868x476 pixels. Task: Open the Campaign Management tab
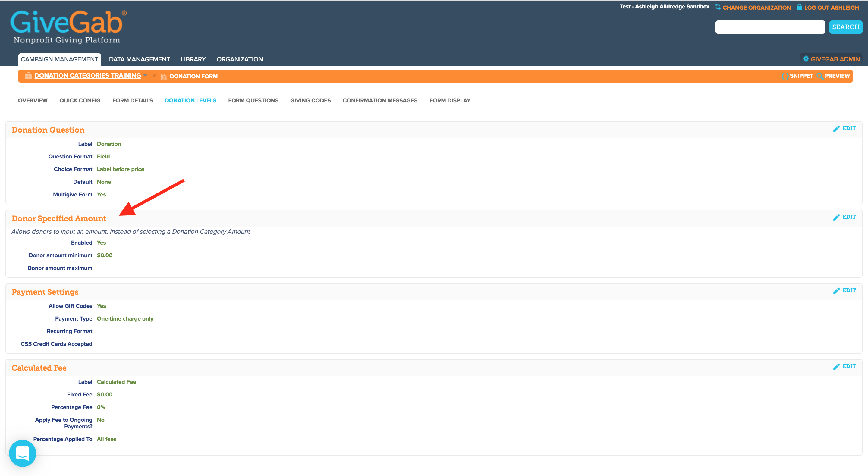tap(59, 59)
